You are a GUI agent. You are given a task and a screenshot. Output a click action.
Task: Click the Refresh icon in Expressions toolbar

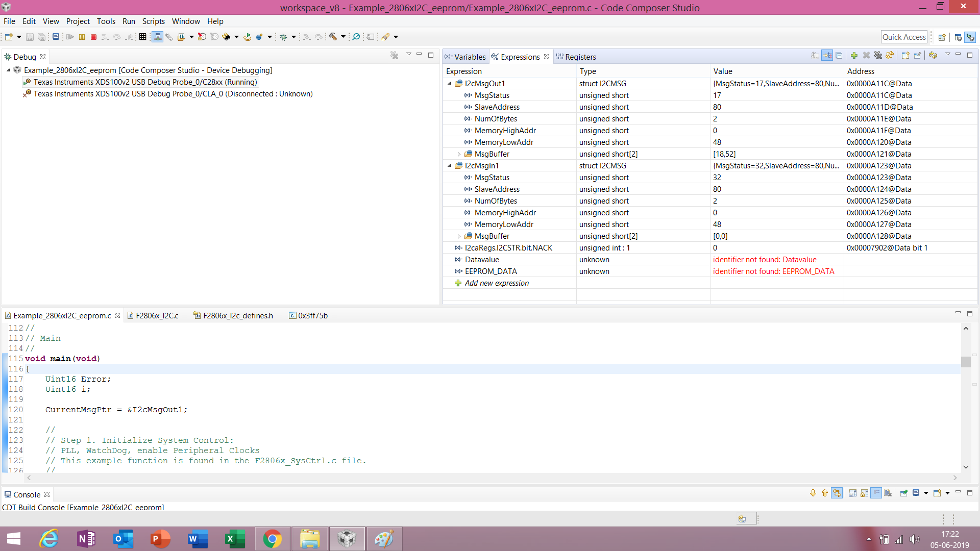click(x=933, y=56)
